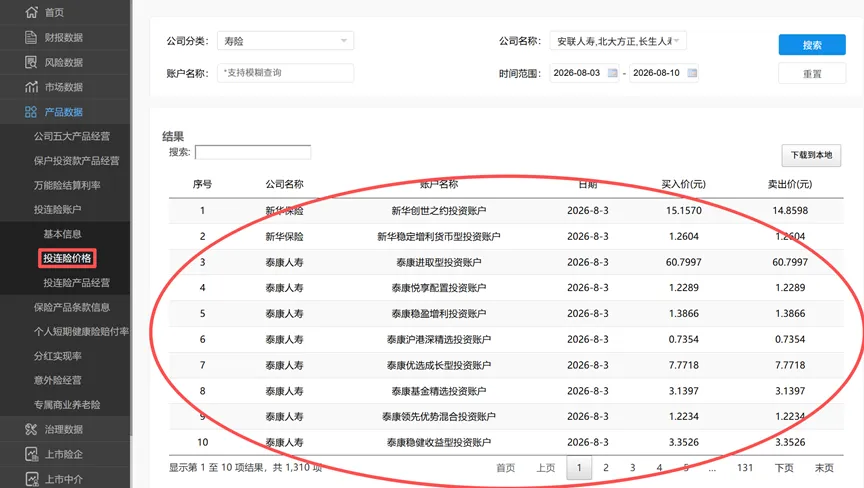Select 基本信息 under 投连险账户

click(62, 234)
